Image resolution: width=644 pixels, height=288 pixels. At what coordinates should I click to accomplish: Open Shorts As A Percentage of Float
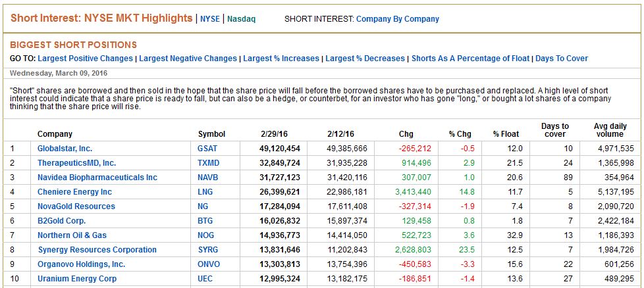[470, 59]
